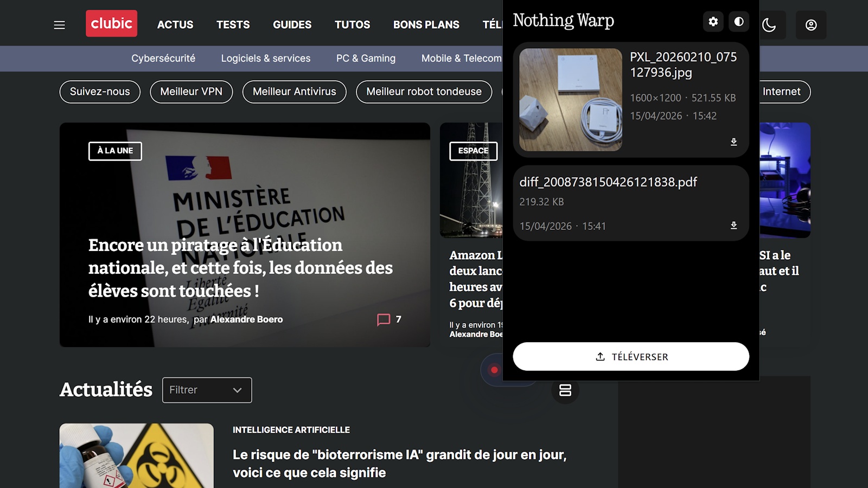Select the Cybersécurité section
The image size is (868, 488).
[164, 58]
